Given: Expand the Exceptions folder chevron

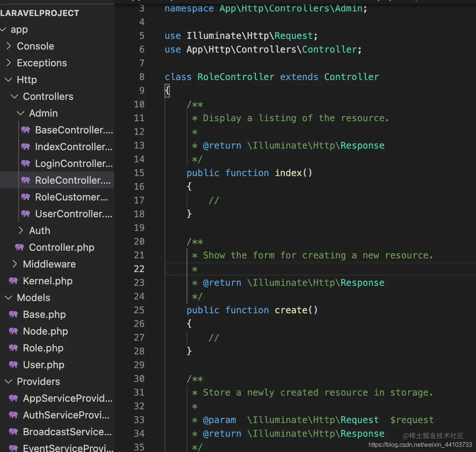Looking at the screenshot, I should 9,63.
